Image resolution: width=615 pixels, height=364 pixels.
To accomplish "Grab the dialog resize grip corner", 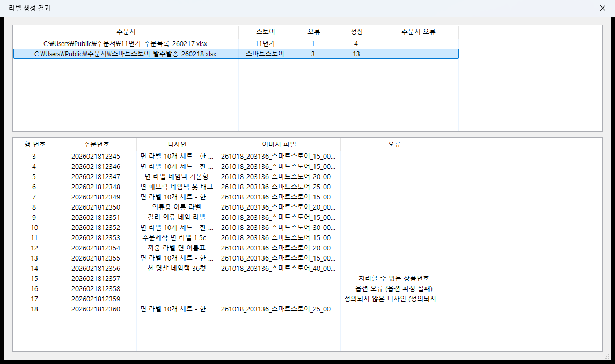I will tap(607, 356).
